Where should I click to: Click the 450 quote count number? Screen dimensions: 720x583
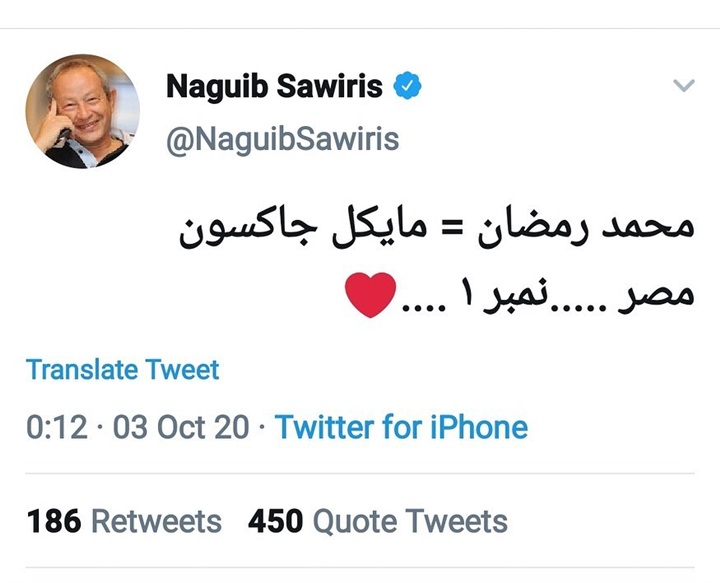coord(276,521)
